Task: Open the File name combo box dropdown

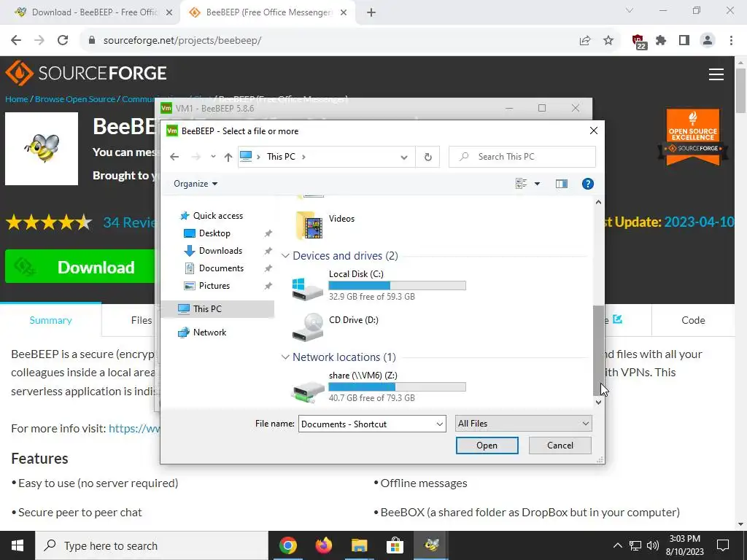Action: [x=440, y=424]
